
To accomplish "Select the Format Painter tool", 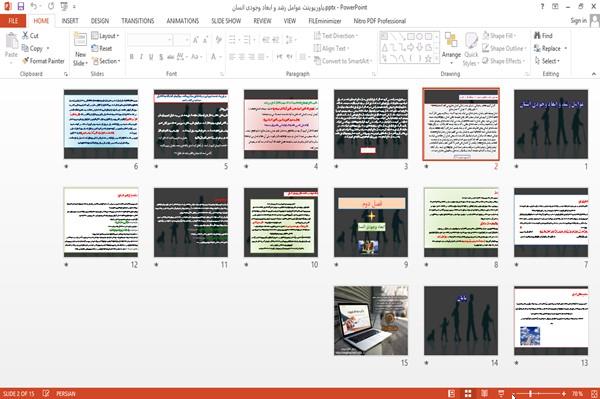I will pyautogui.click(x=43, y=61).
